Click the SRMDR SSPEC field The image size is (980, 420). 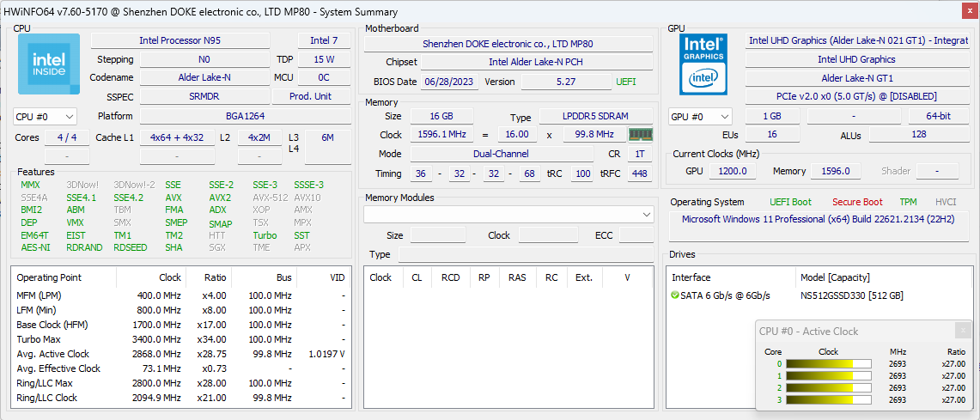click(x=204, y=97)
